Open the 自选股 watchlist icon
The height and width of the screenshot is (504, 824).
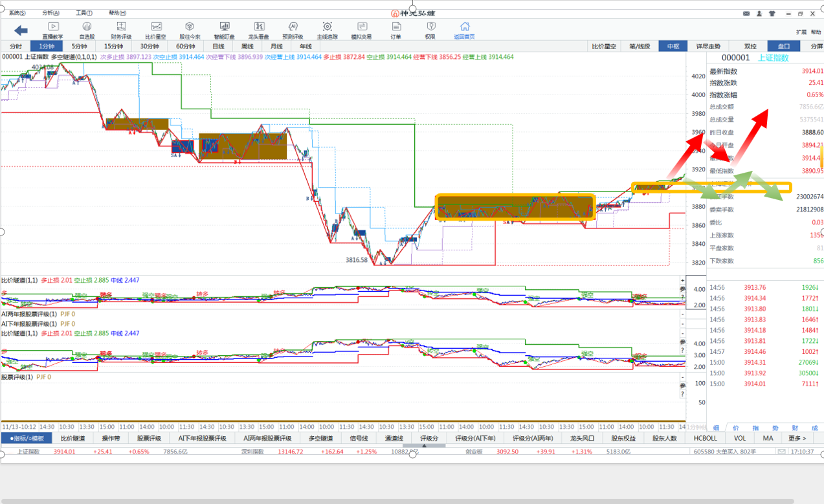click(x=87, y=30)
